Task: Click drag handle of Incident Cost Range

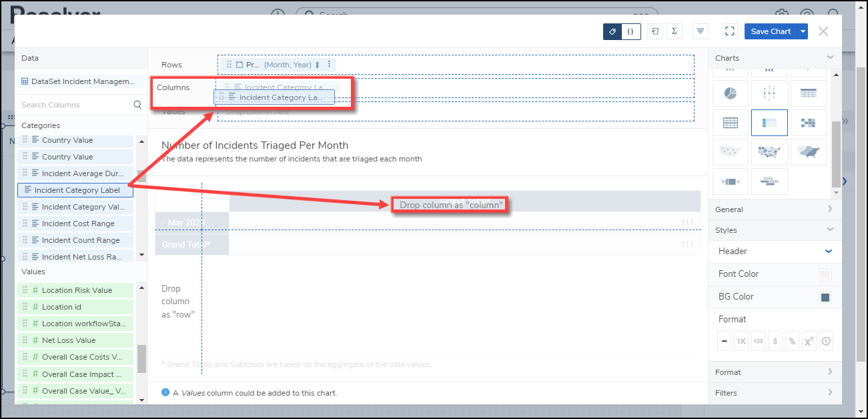Action: click(x=25, y=224)
